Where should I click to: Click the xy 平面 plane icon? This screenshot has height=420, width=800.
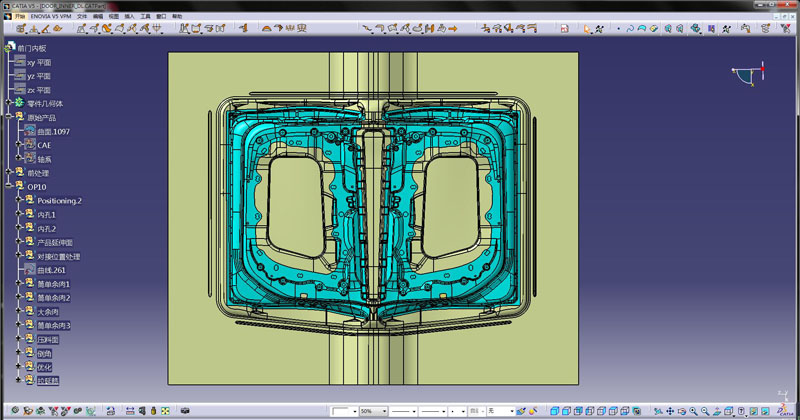point(18,62)
